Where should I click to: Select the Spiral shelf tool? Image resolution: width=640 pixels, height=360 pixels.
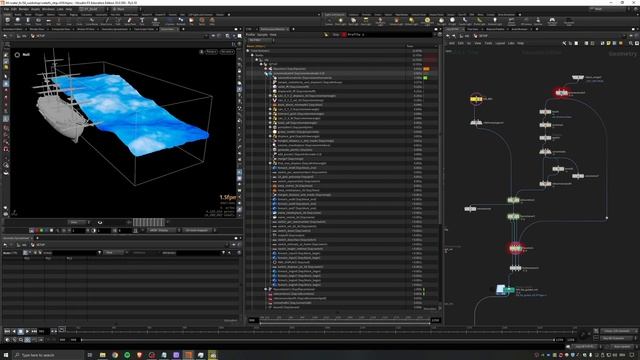point(202,20)
